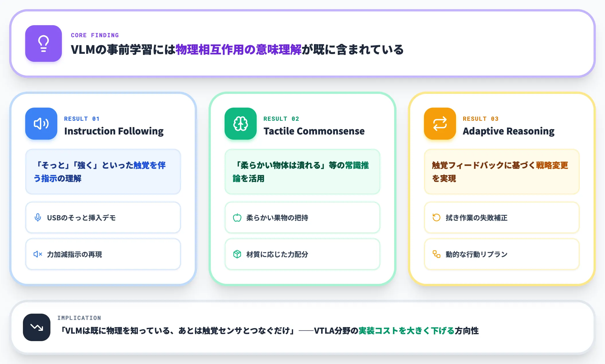Click the Adaptive Reasoning heading
Image resolution: width=605 pixels, height=364 pixels.
pyautogui.click(x=508, y=131)
